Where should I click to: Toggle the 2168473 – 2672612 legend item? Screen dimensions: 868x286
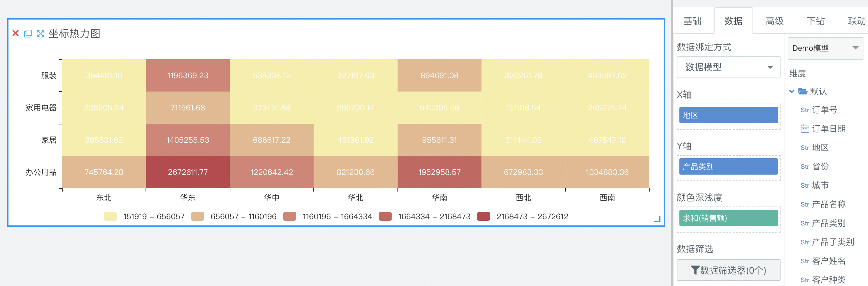click(x=523, y=216)
